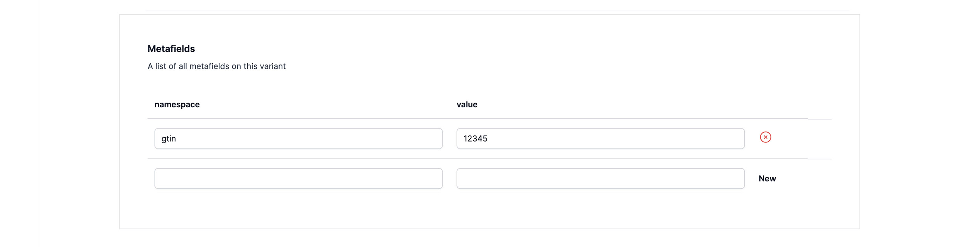Select the first row value textbox
Viewport: 980px width, 247px height.
point(600,139)
